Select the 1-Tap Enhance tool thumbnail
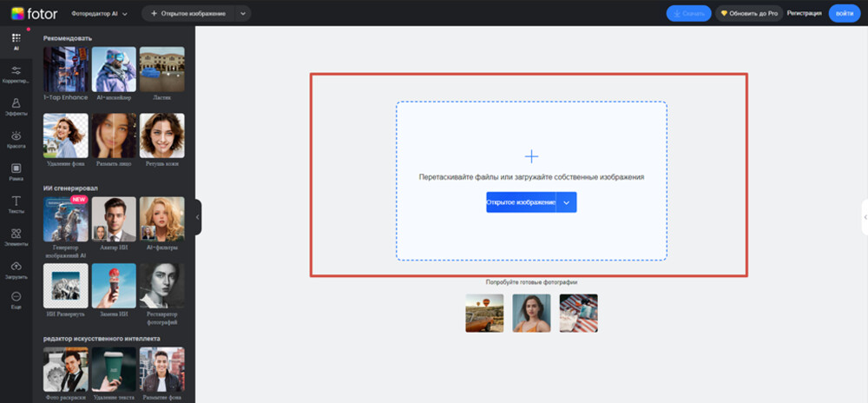 pos(66,69)
